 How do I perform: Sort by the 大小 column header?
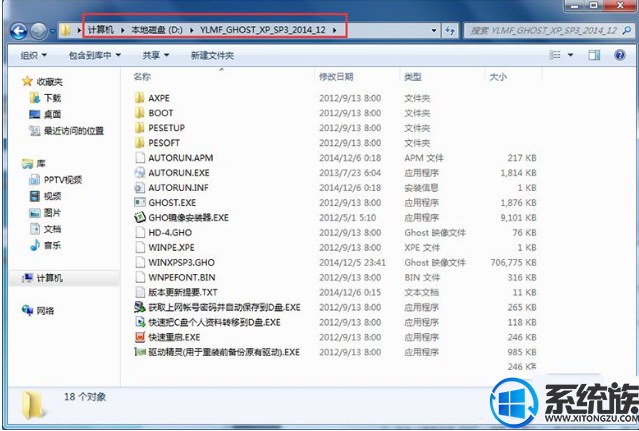point(498,76)
